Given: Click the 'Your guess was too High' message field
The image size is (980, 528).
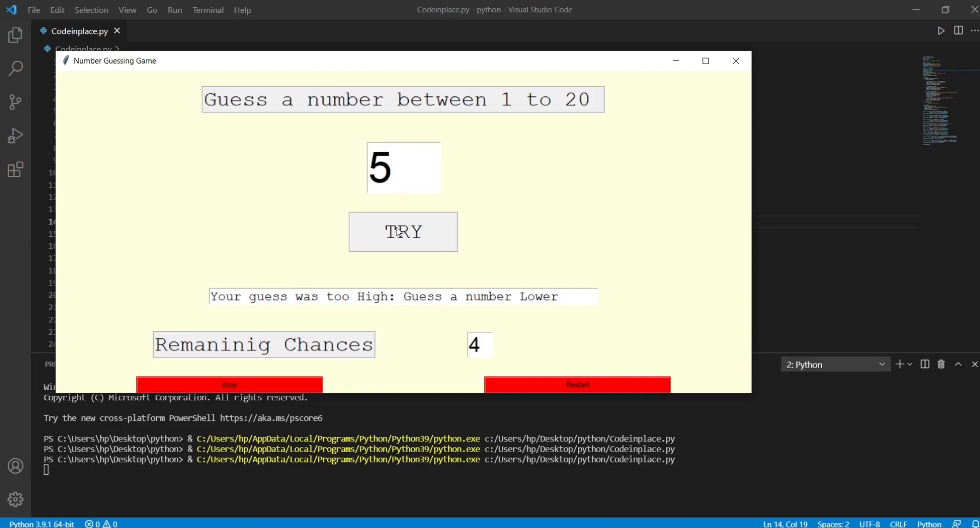Looking at the screenshot, I should pos(403,296).
